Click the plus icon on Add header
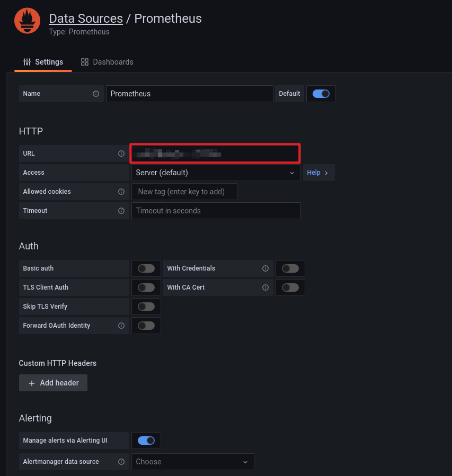This screenshot has width=452, height=476. (32, 383)
